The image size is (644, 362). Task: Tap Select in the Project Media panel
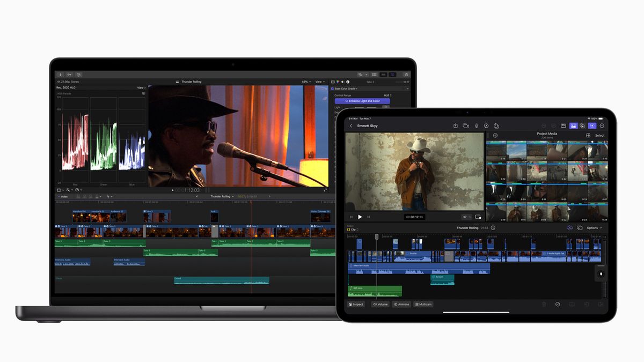601,135
